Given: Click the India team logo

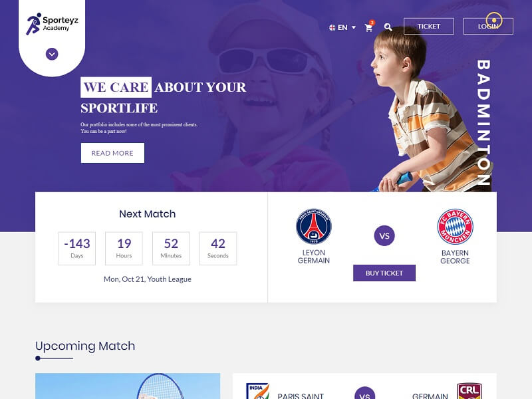Looking at the screenshot, I should pyautogui.click(x=258, y=391).
